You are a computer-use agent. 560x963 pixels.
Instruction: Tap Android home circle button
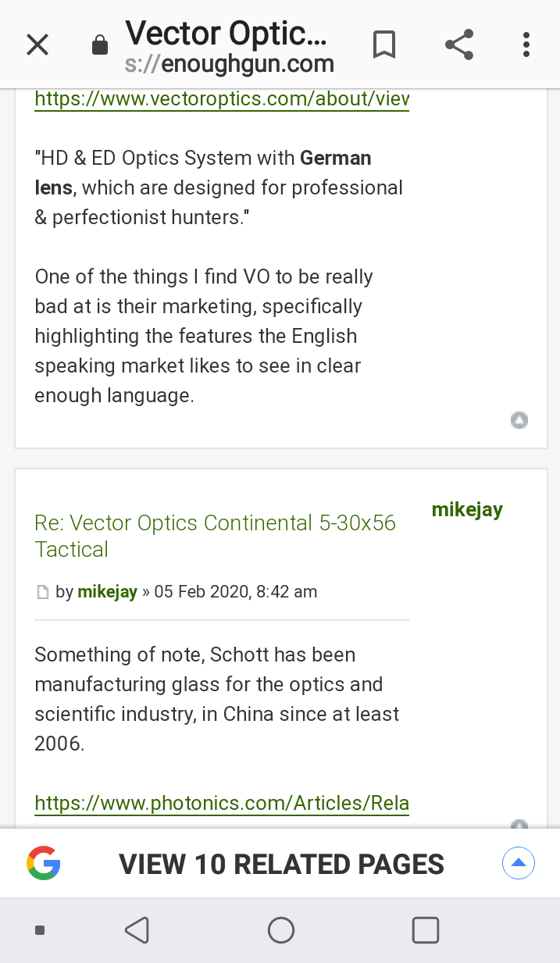pyautogui.click(x=281, y=930)
